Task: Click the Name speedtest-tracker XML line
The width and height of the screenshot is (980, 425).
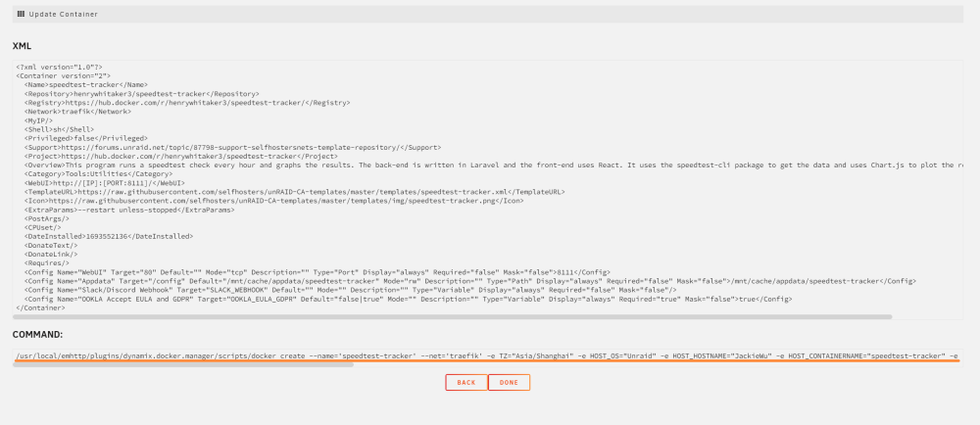Action: coord(86,84)
